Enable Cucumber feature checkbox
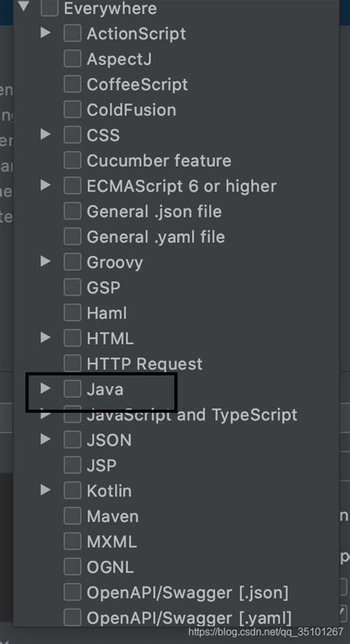The width and height of the screenshot is (350, 644). pyautogui.click(x=72, y=160)
